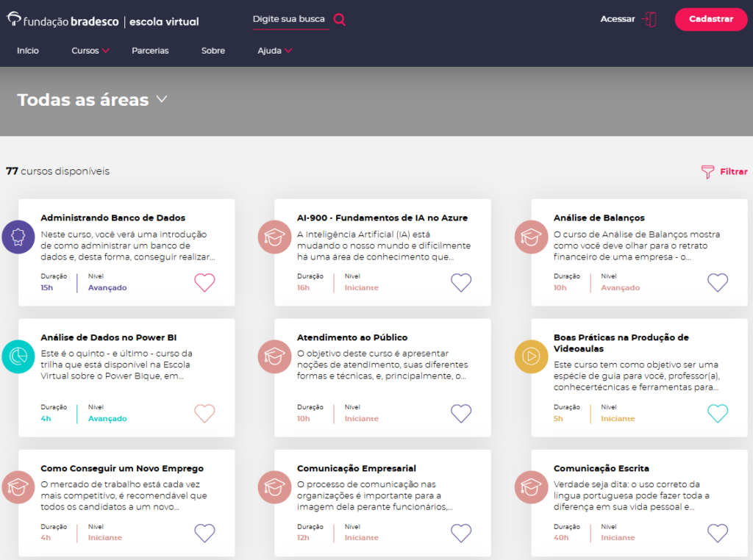Screen dimensions: 753x560
Task: Click graduation cap icon for Comunicação Escrita
Action: [531, 487]
